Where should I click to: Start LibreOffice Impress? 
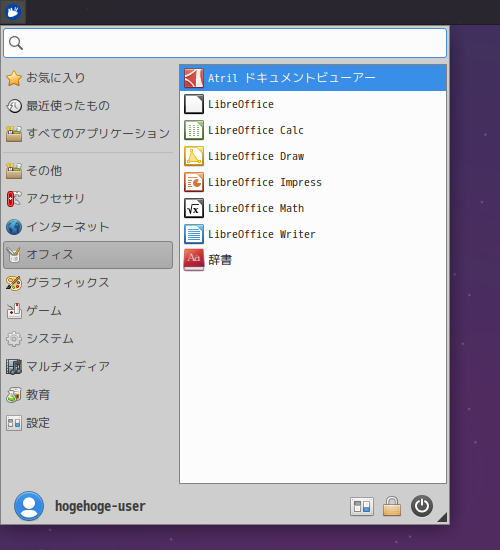pyautogui.click(x=313, y=182)
